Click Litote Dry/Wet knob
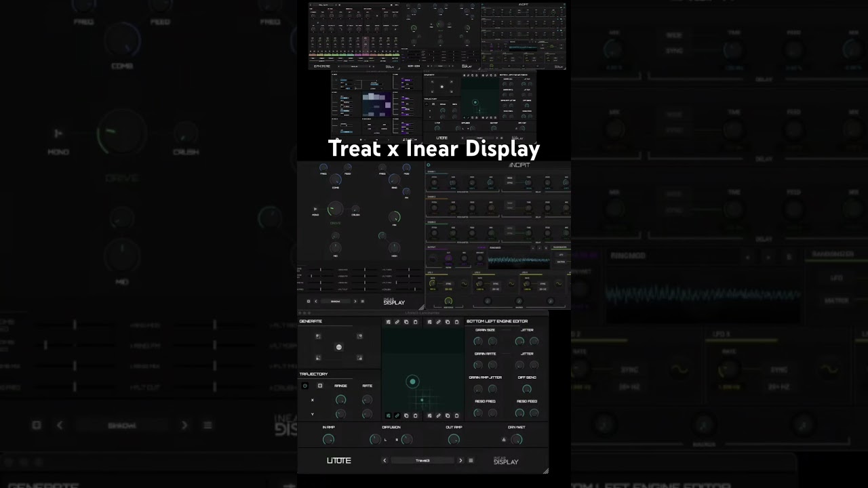 click(517, 439)
